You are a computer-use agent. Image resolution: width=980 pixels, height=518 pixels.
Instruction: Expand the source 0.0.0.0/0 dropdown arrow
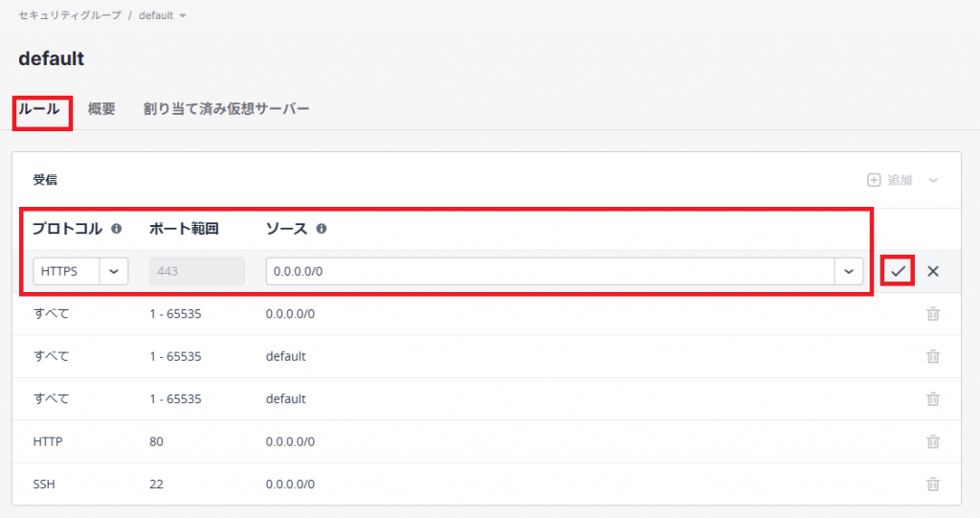pyautogui.click(x=848, y=271)
